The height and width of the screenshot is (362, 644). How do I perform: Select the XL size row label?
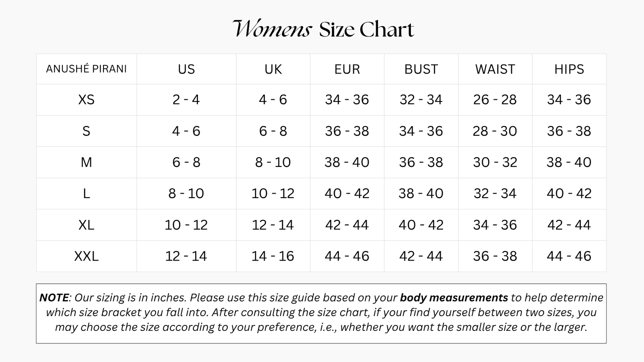click(x=86, y=225)
